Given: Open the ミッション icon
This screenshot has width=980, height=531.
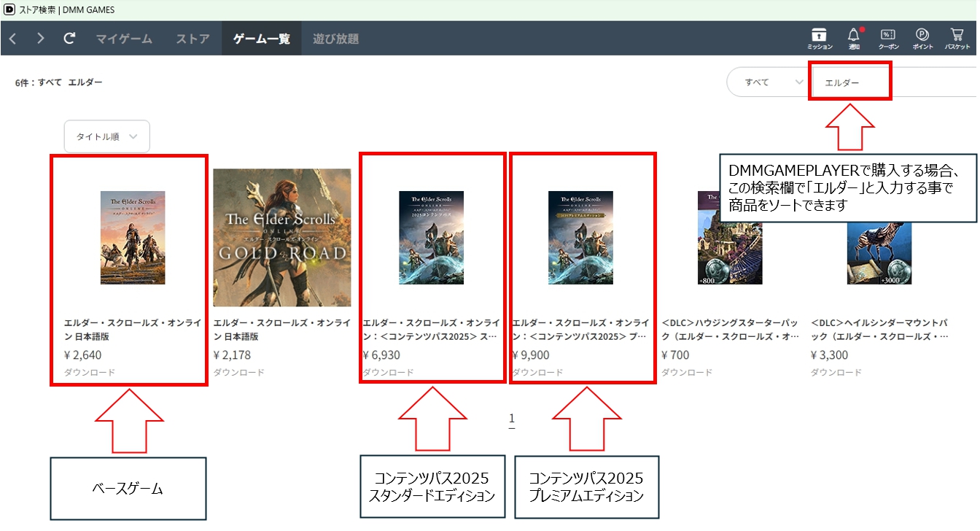Looking at the screenshot, I should click(820, 39).
